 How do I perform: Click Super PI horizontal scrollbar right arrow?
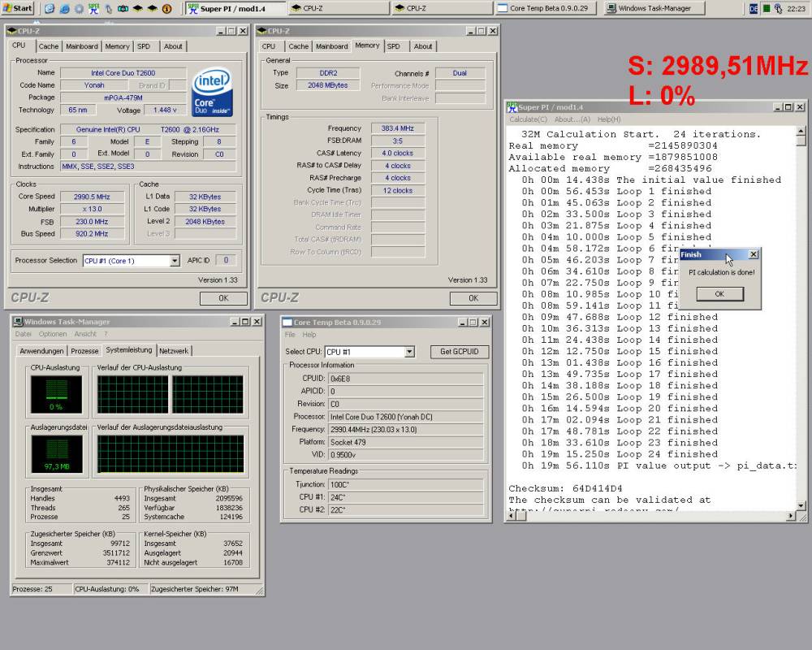pyautogui.click(x=791, y=516)
